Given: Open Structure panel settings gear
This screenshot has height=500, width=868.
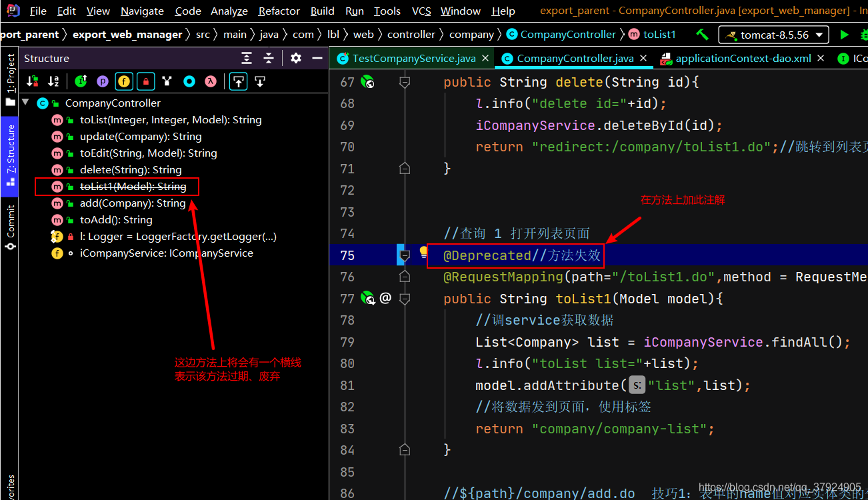Looking at the screenshot, I should (296, 59).
